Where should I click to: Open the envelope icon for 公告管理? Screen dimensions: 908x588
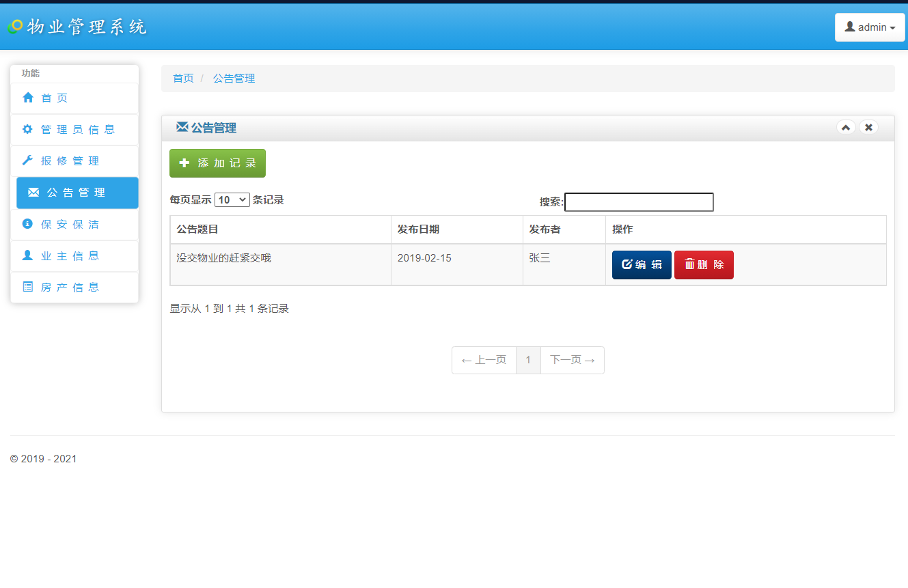pos(33,192)
